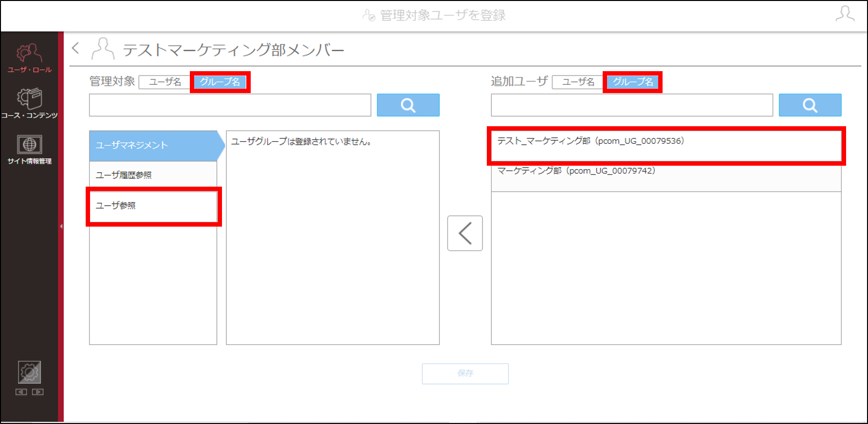Search in the 管理対象 panel
Screen dimensions: 868x424
[408, 105]
